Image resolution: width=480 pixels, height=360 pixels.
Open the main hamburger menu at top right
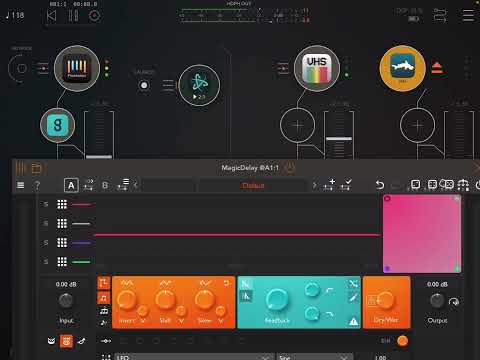(x=468, y=15)
